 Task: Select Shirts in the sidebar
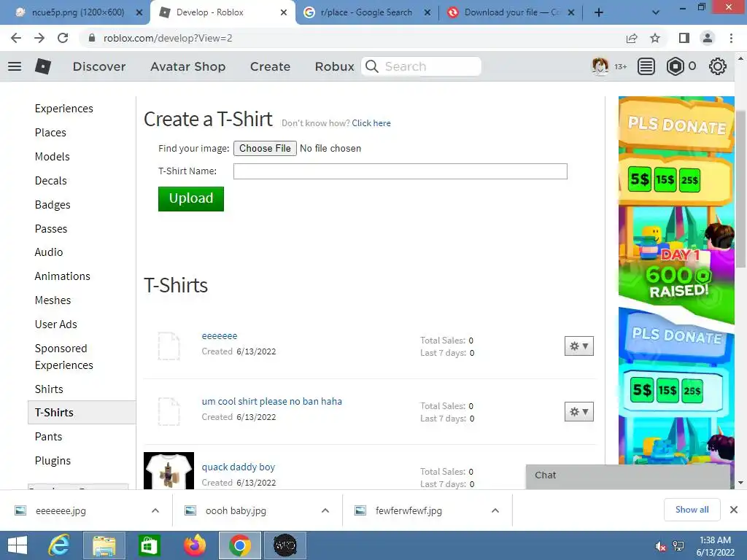49,389
